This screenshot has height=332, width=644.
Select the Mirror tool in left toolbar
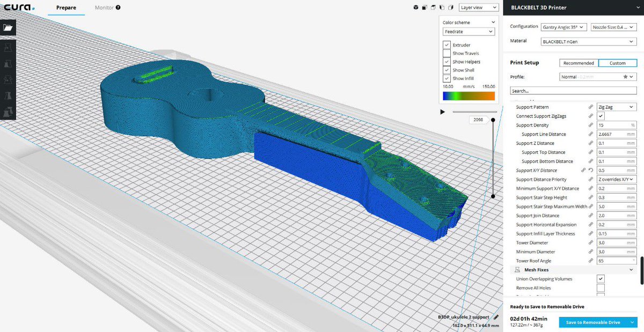pos(8,96)
